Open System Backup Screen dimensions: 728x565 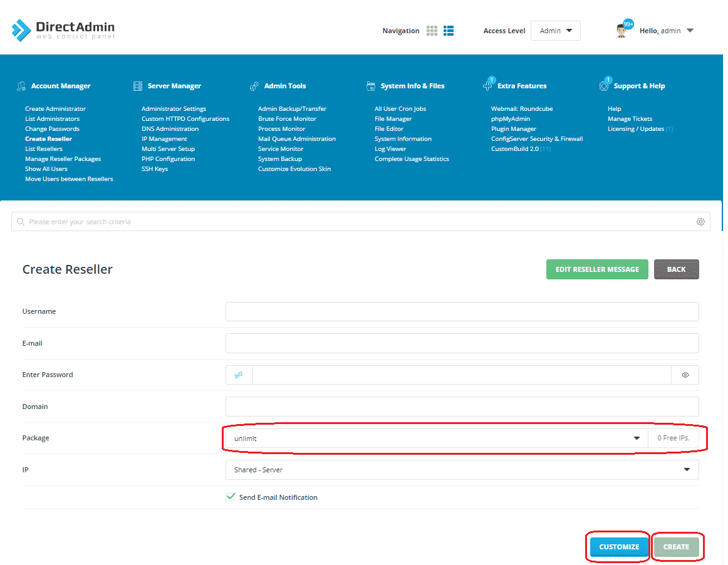[280, 158]
